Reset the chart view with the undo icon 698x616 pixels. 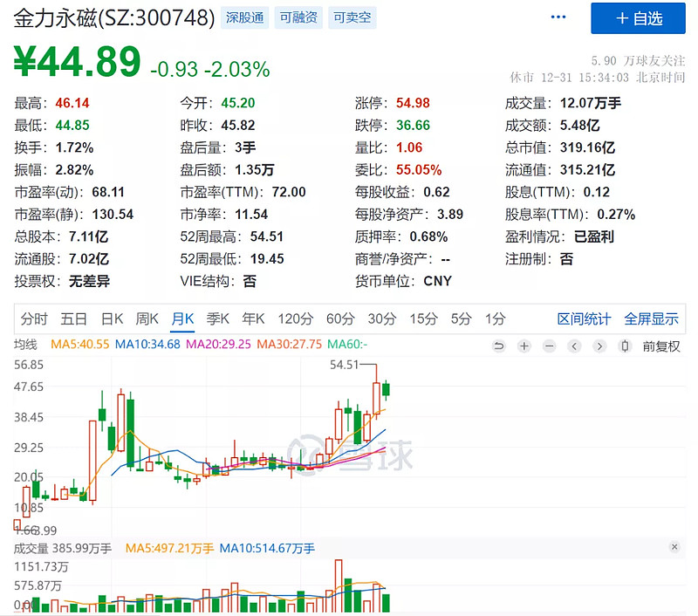click(x=498, y=346)
